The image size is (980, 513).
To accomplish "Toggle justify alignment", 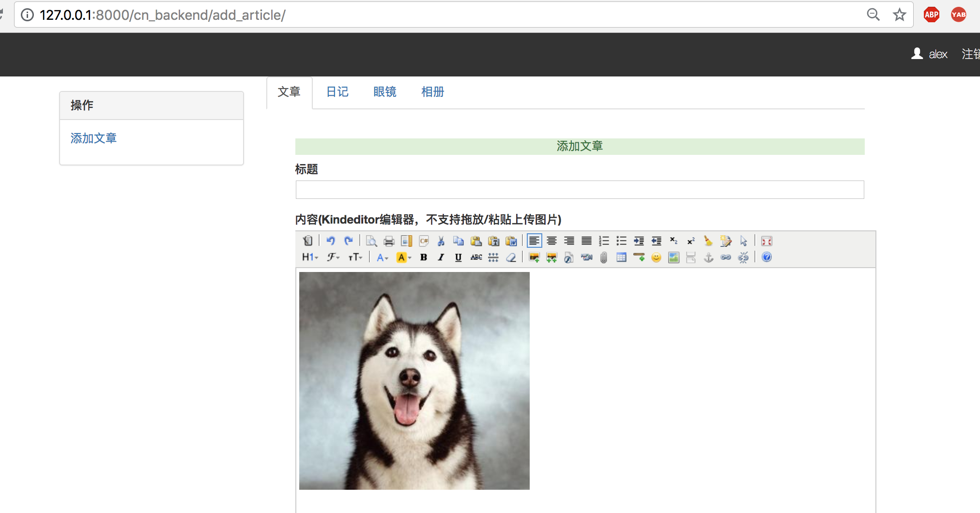I will 586,241.
